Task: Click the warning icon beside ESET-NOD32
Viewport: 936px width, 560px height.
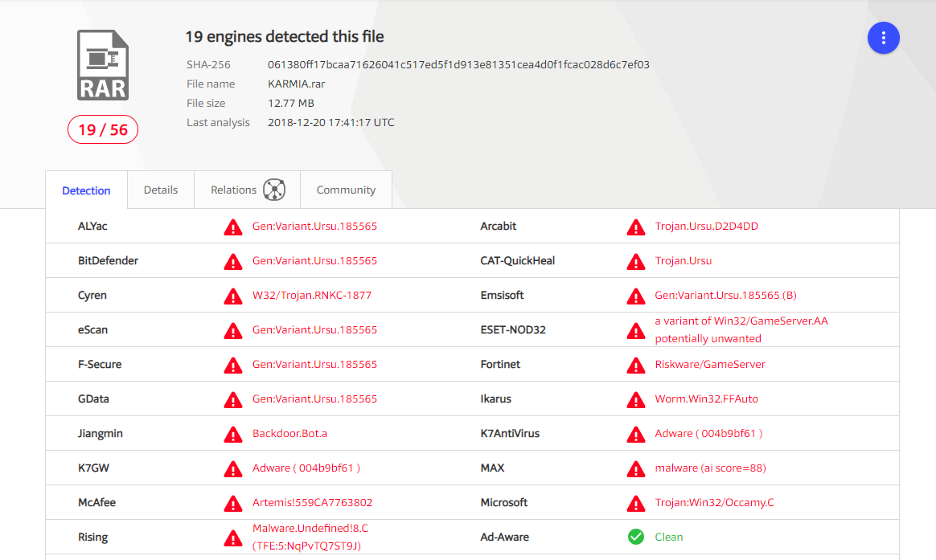Action: (x=636, y=331)
